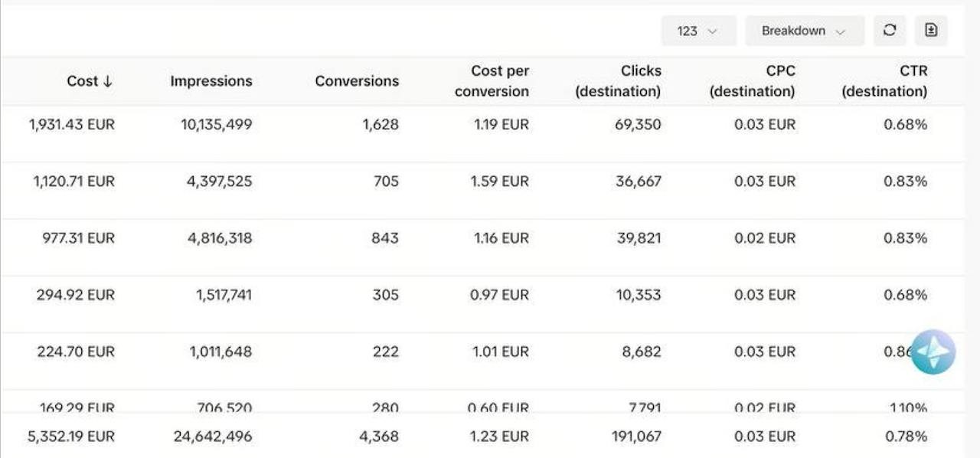This screenshot has height=458, width=980.
Task: Click the CTR (destination) column header
Action: [x=884, y=81]
